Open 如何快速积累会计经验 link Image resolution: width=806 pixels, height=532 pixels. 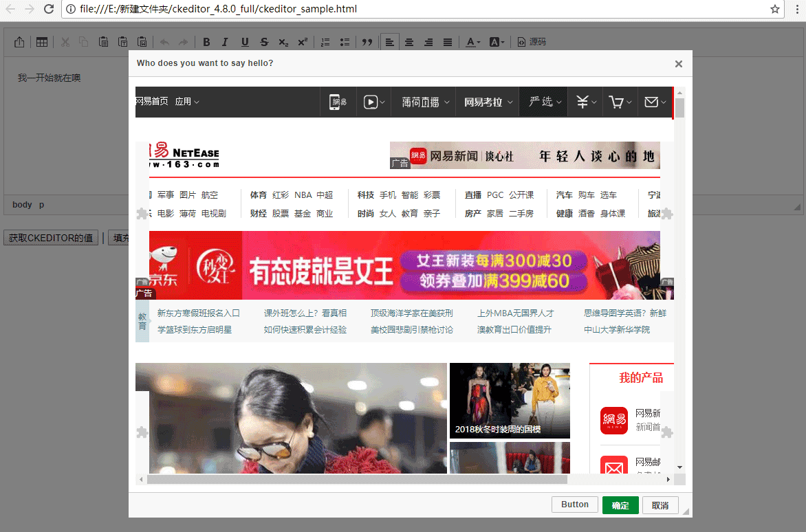(305, 330)
